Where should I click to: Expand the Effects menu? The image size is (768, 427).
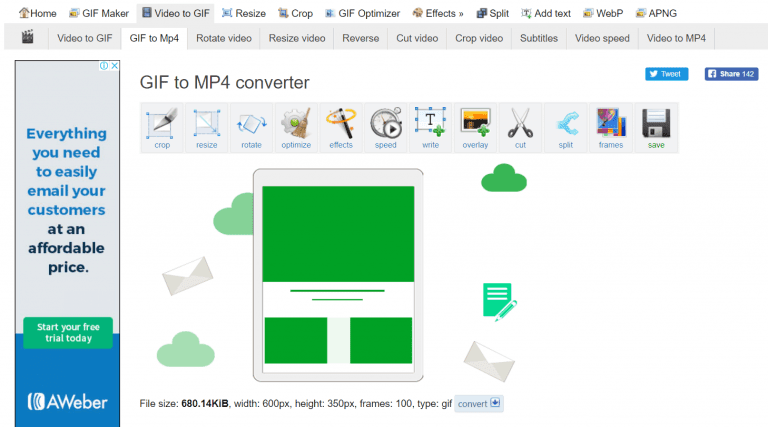pyautogui.click(x=438, y=13)
